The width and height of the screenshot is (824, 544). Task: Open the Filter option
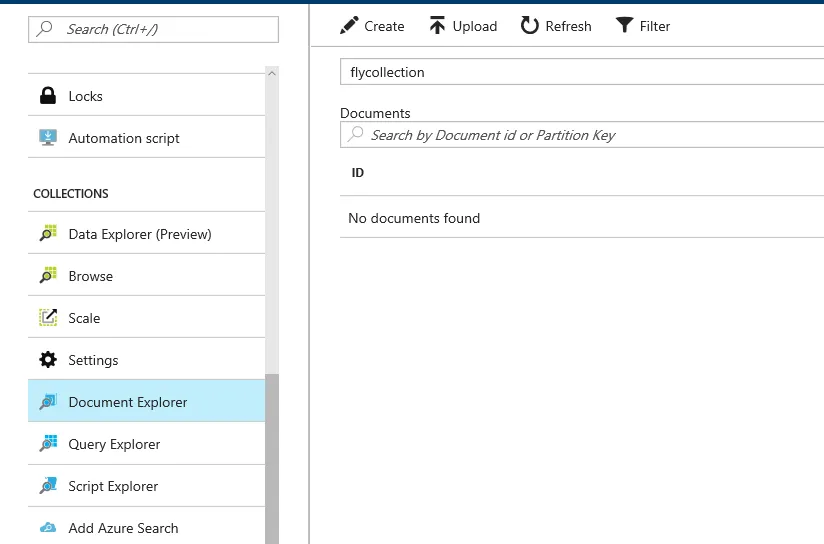643,26
